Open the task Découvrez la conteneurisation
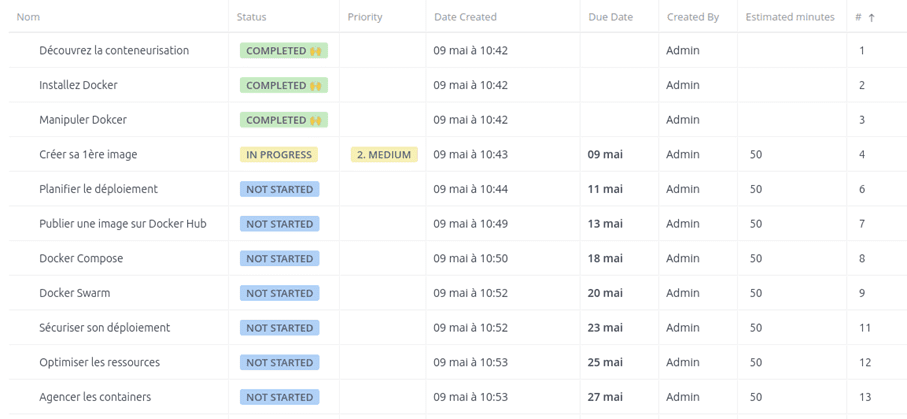This screenshot has height=419, width=907. [114, 50]
